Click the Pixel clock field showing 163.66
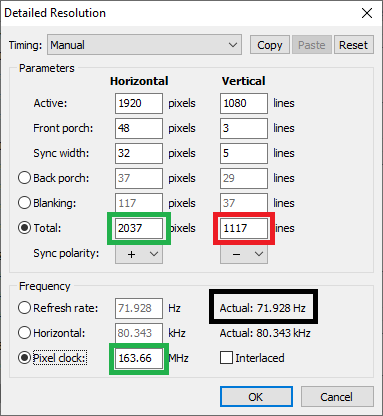The width and height of the screenshot is (383, 416). [x=139, y=358]
